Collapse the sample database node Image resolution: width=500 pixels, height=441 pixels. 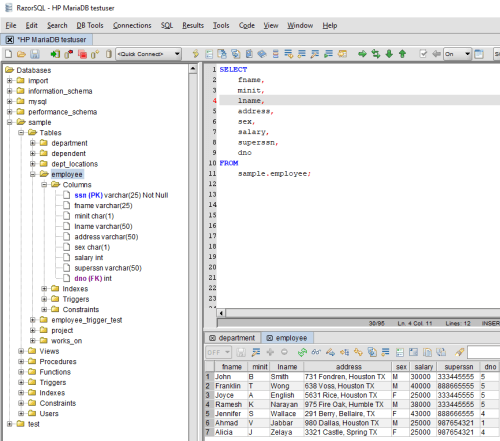pos(10,122)
